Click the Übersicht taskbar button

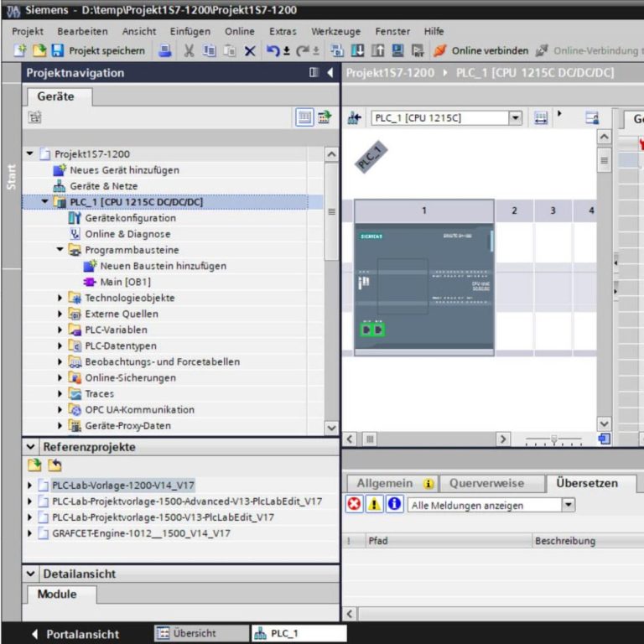tap(201, 633)
